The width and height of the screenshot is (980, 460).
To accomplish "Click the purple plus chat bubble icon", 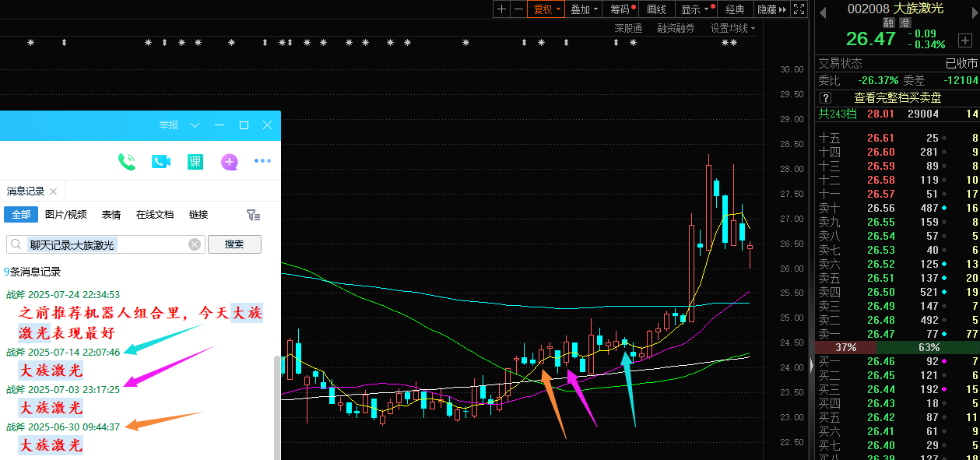I will [229, 162].
